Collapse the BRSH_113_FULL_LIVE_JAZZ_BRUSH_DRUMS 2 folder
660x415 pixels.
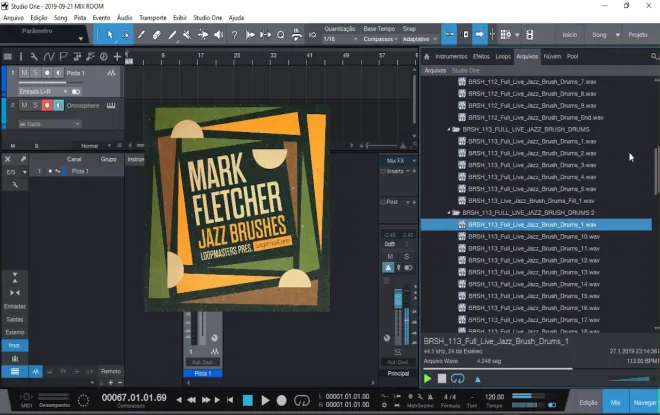[x=449, y=213]
